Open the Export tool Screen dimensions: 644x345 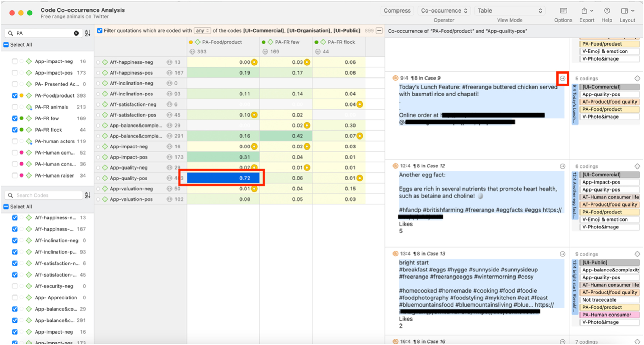click(585, 11)
